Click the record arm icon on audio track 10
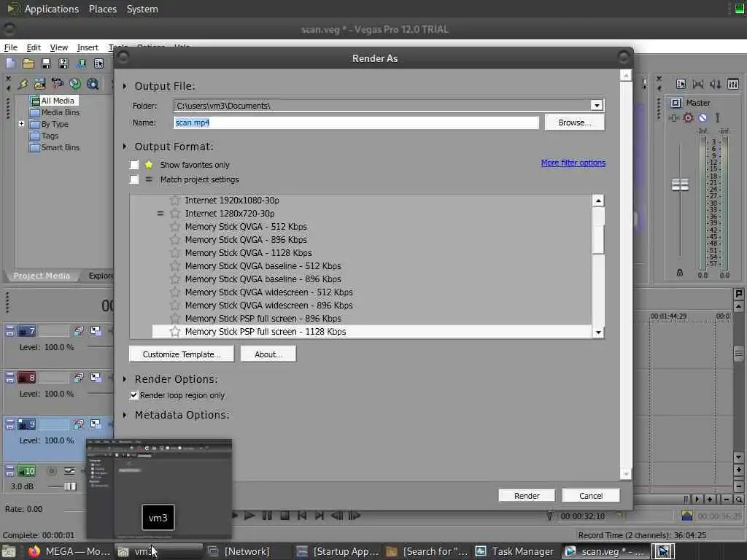The image size is (747, 560). tap(52, 471)
